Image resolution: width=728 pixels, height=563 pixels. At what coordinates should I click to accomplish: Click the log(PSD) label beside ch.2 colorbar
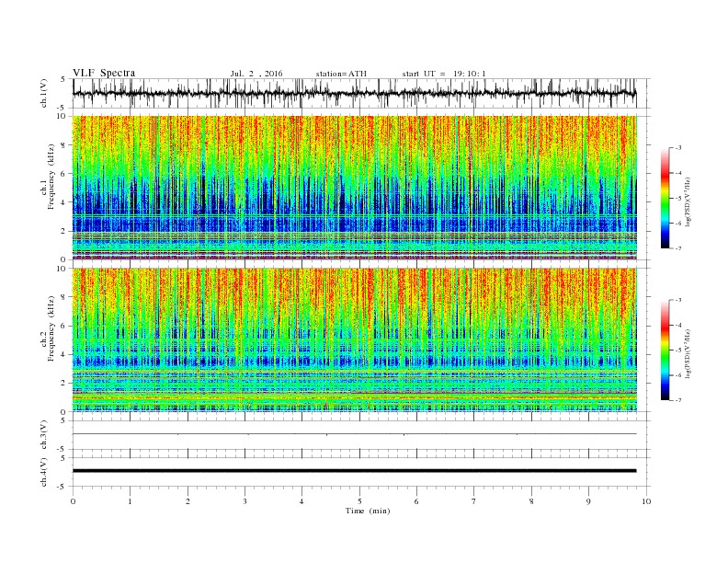pos(688,353)
